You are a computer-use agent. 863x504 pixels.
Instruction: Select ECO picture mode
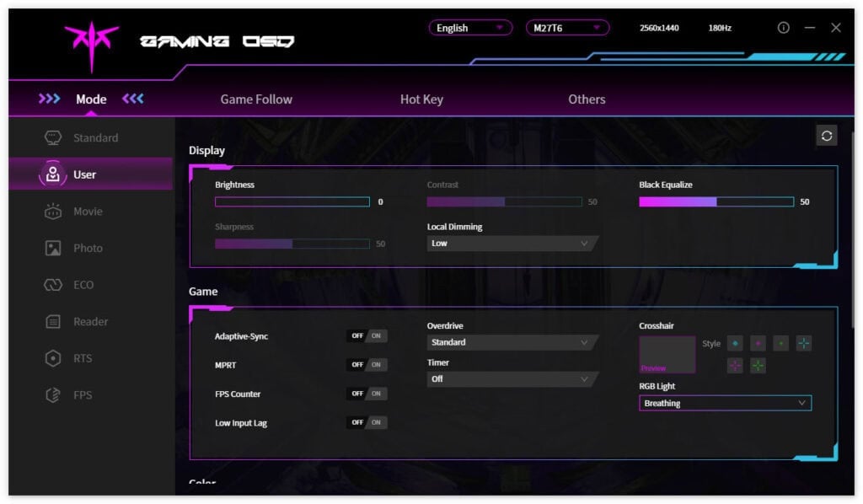coord(91,285)
